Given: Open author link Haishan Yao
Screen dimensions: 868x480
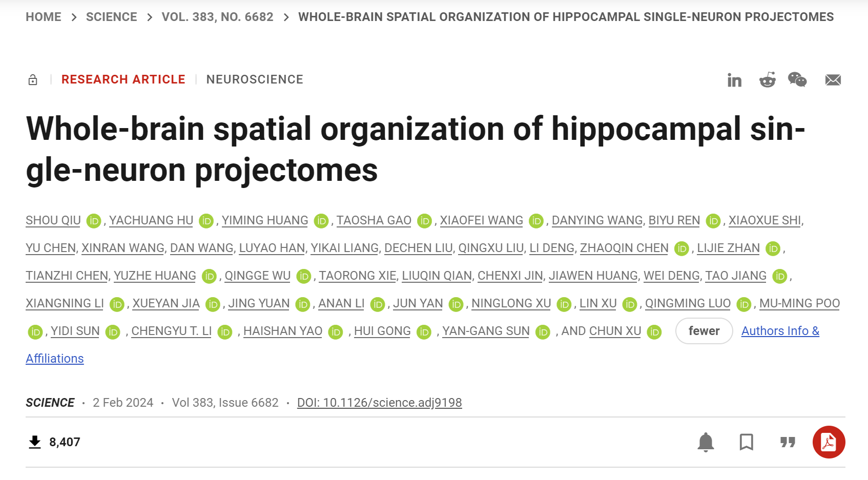Looking at the screenshot, I should click(283, 331).
